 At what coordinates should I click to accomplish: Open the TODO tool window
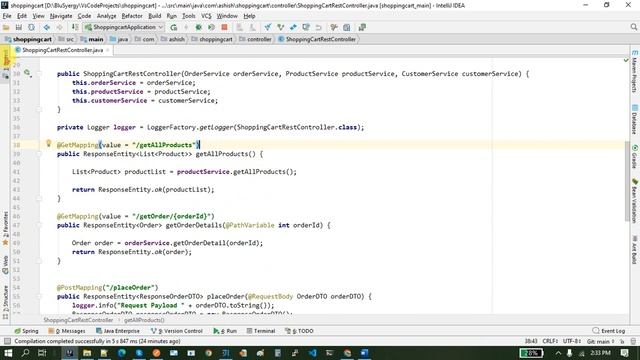[x=299, y=331]
